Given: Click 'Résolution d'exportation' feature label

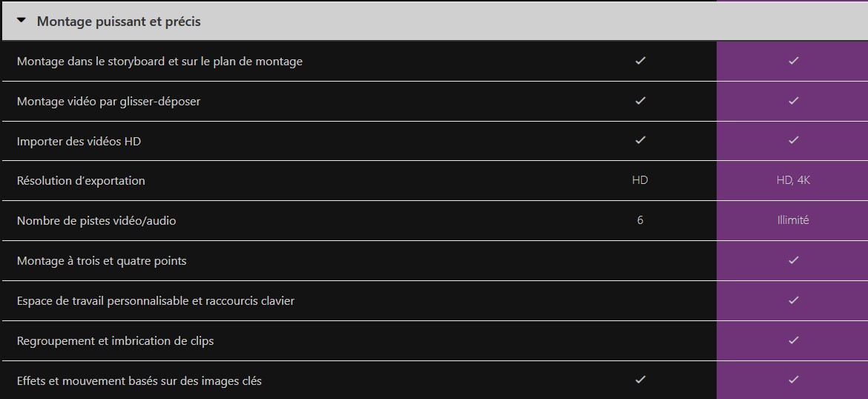Looking at the screenshot, I should tap(81, 181).
